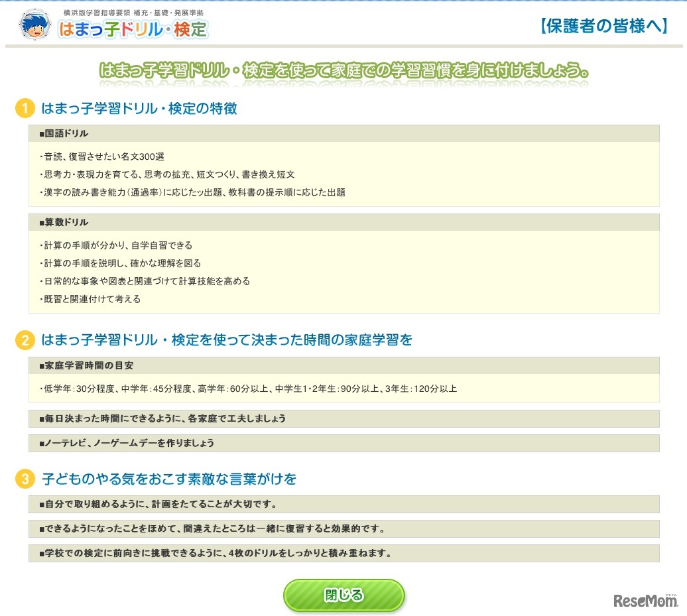Click the bar ■自分で取り組めるように、計画をたてる
687x616 pixels.
pyautogui.click(x=344, y=505)
